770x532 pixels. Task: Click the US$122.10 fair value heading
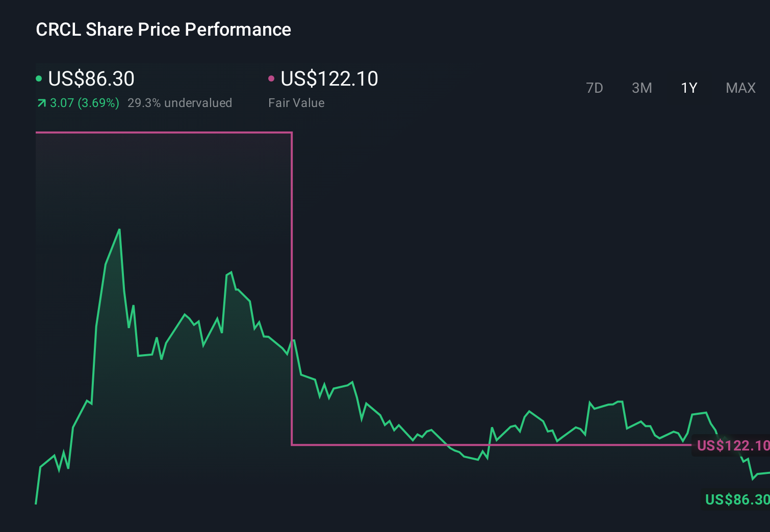pos(329,78)
